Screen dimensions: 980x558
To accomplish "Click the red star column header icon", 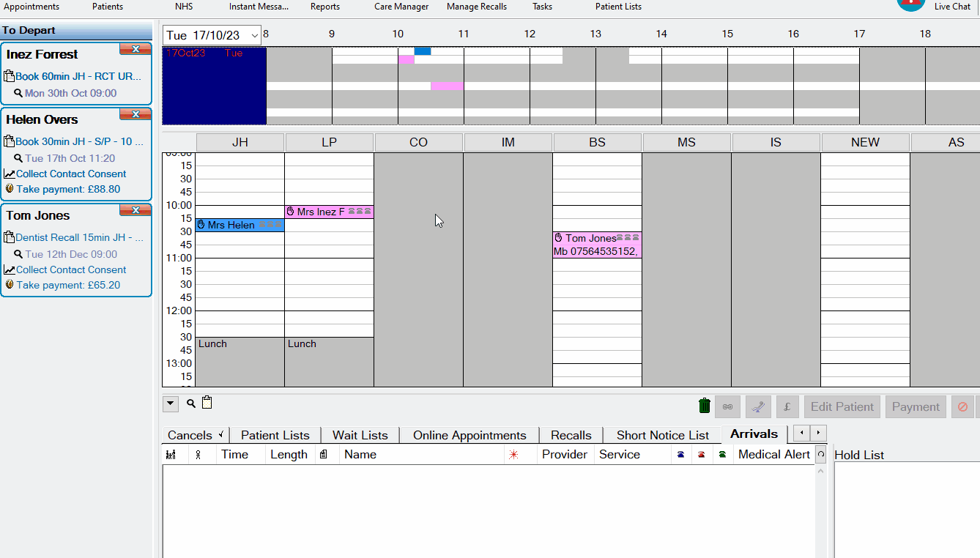I will (513, 455).
